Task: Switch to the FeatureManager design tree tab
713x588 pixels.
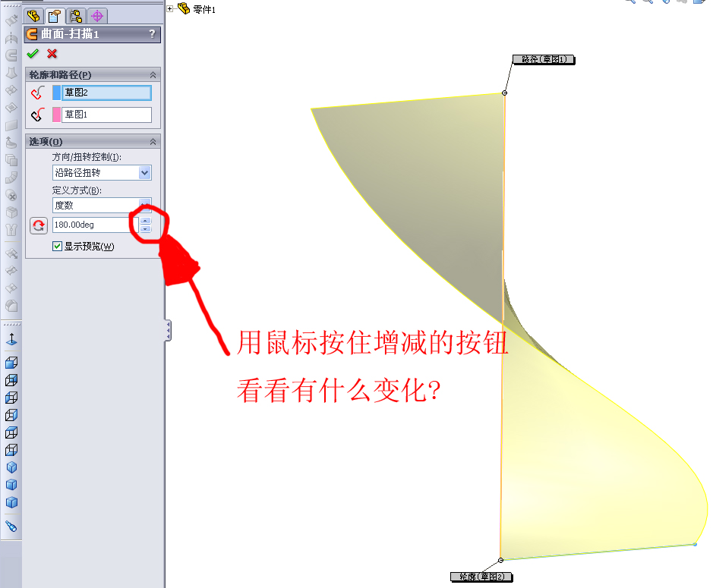Action: click(33, 17)
